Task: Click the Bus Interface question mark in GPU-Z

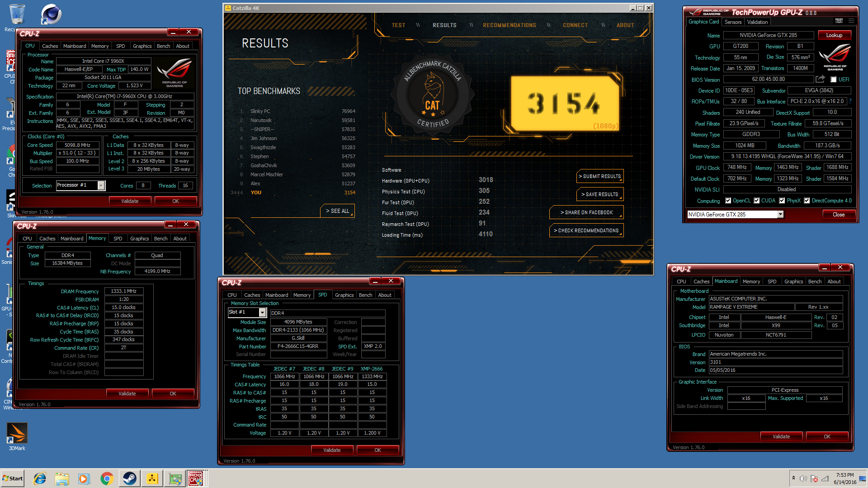Action: (850, 101)
